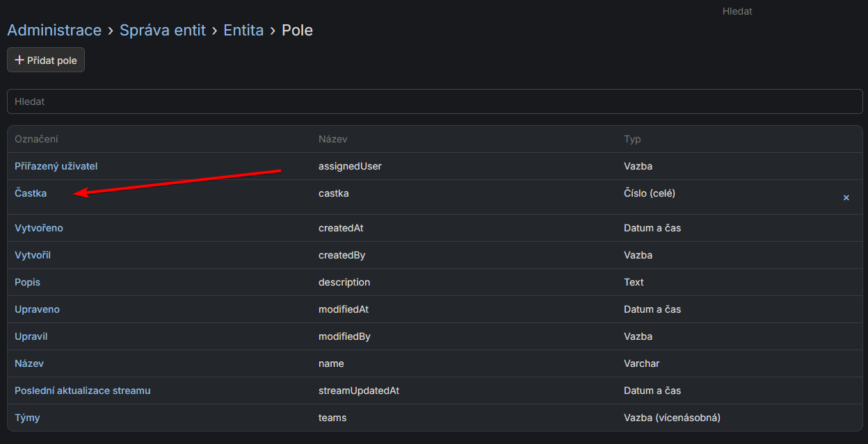
Task: Open the Častka field settings
Action: coord(31,193)
